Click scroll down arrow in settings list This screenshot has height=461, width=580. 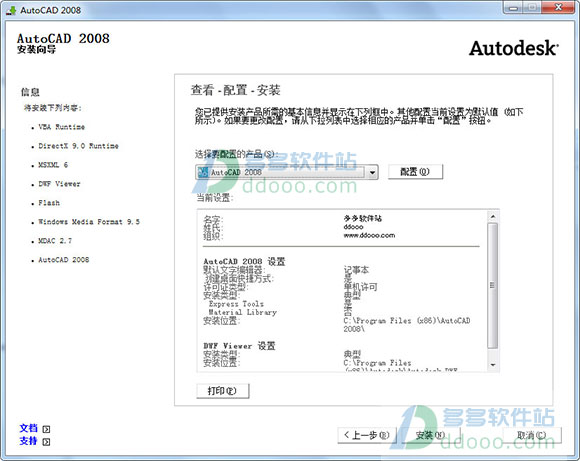click(x=492, y=365)
